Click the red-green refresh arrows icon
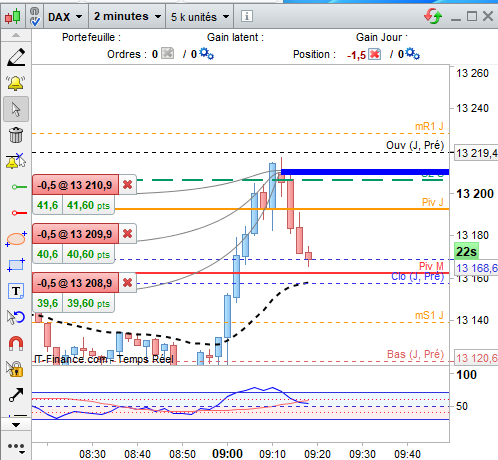Viewport: 498px width, 460px height. click(433, 16)
